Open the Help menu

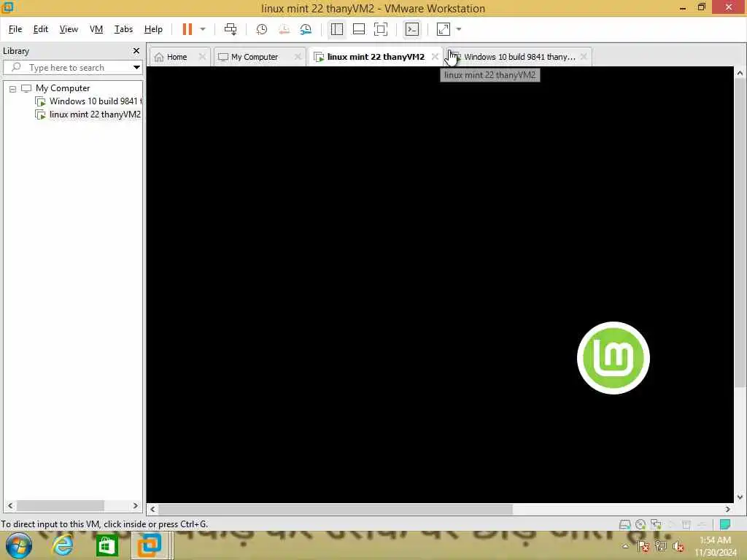click(x=153, y=29)
